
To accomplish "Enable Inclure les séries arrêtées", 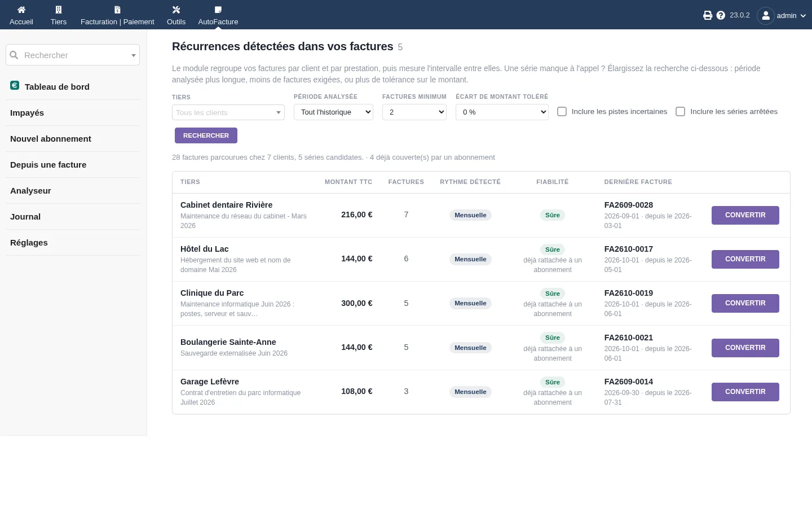I will click(681, 112).
